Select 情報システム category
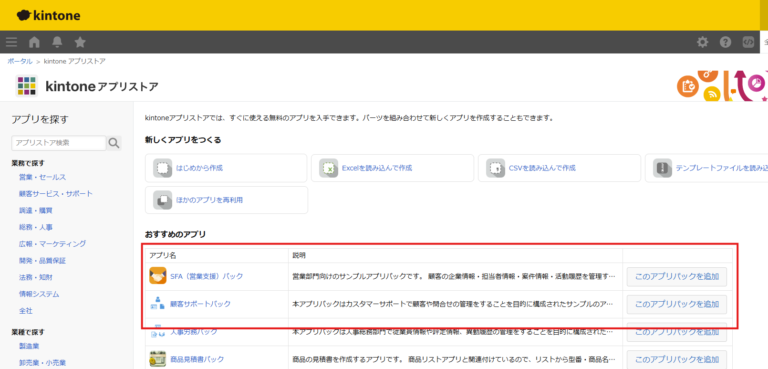768x369 pixels. click(x=39, y=294)
